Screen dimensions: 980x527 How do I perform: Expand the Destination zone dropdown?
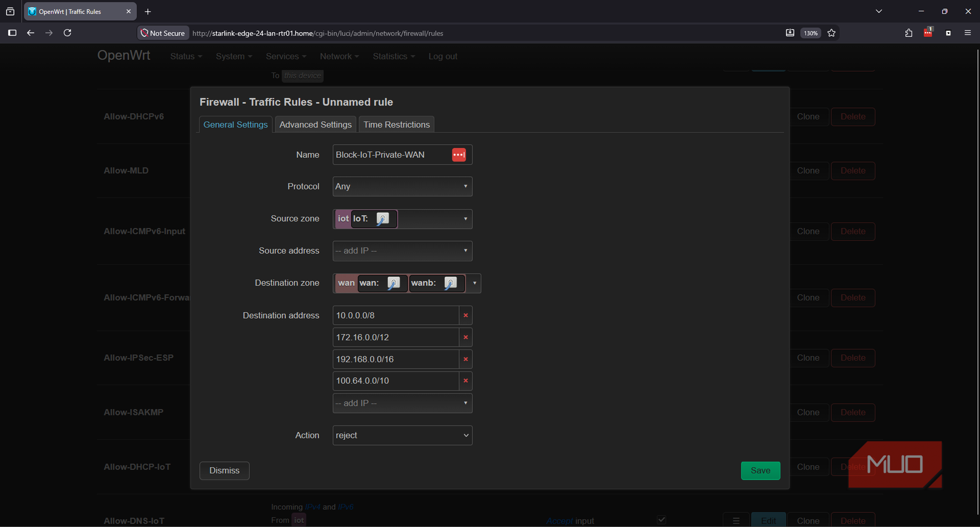click(x=475, y=284)
